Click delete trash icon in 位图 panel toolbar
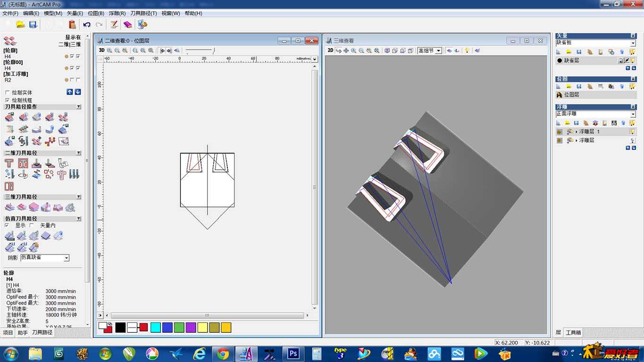The width and height of the screenshot is (644, 362). pyautogui.click(x=622, y=86)
